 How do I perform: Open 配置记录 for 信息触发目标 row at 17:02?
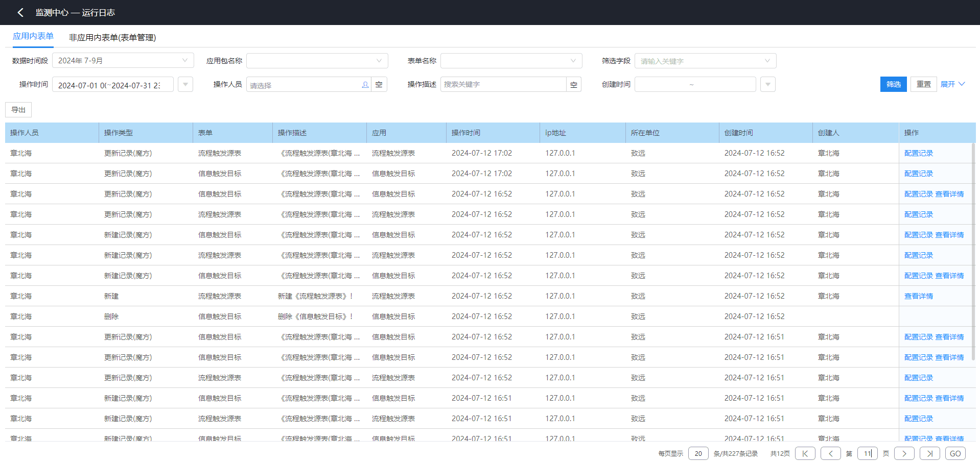[919, 174]
